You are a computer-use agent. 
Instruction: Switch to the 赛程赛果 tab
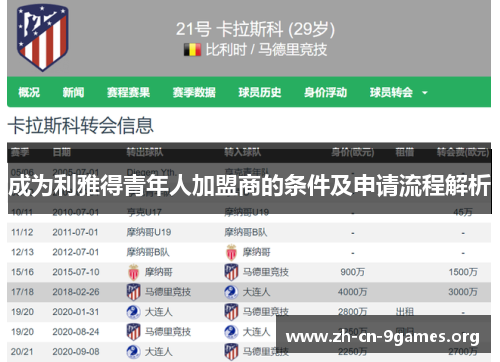[x=128, y=92]
